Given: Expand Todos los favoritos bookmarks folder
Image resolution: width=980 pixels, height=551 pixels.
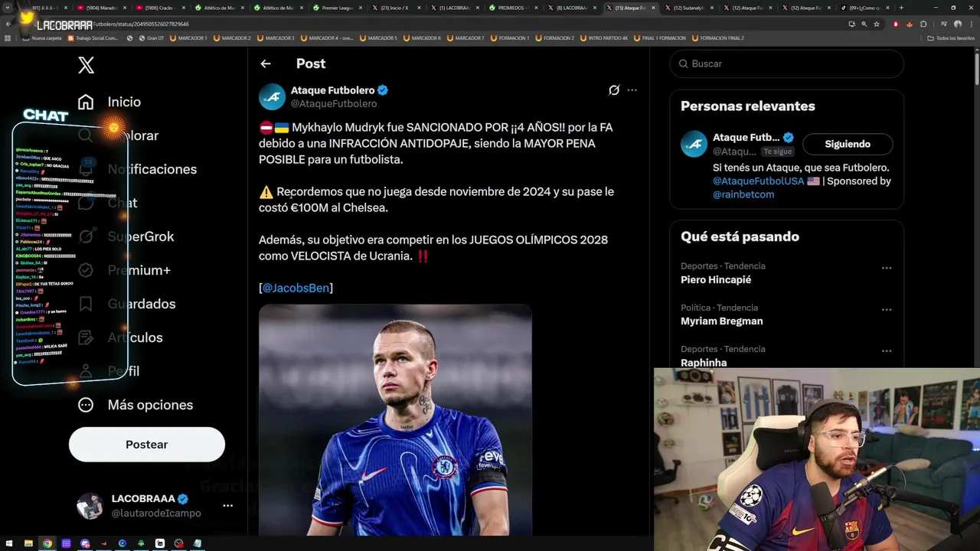Looking at the screenshot, I should pyautogui.click(x=949, y=37).
